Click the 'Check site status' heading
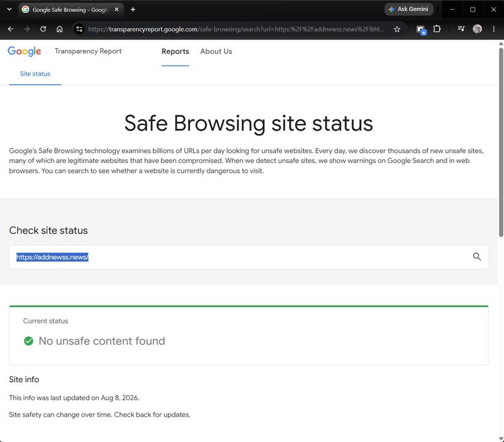 click(x=48, y=231)
